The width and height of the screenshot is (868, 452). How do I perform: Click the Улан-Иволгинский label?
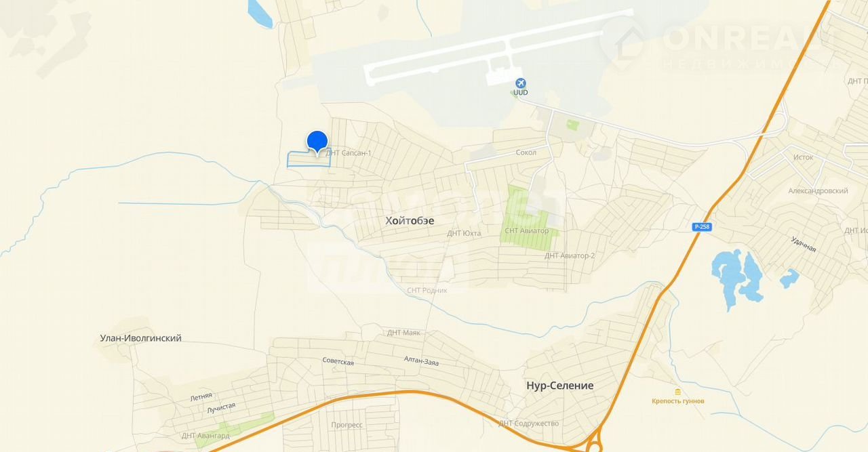point(140,338)
